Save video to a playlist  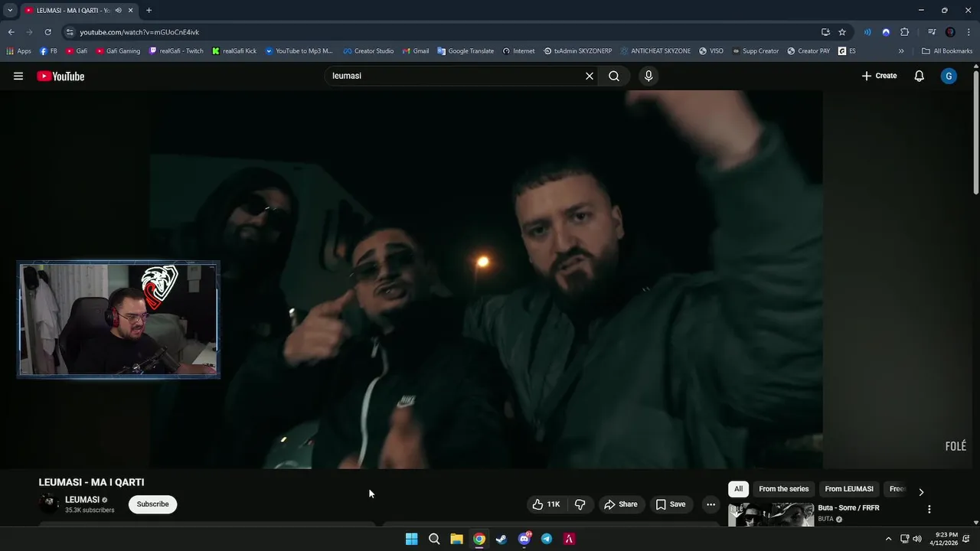(x=671, y=504)
